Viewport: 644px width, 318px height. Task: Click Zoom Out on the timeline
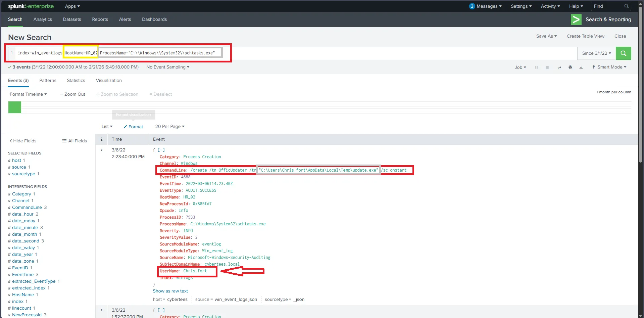click(x=72, y=94)
